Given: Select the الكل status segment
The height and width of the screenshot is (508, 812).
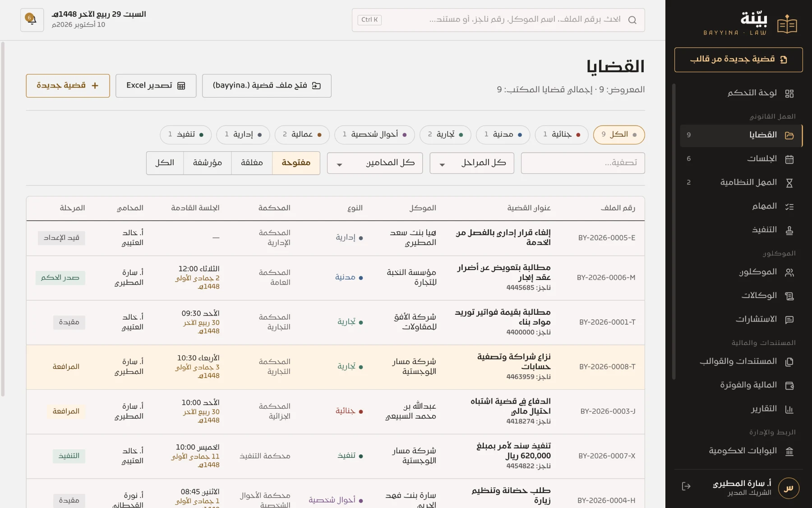Looking at the screenshot, I should [165, 163].
